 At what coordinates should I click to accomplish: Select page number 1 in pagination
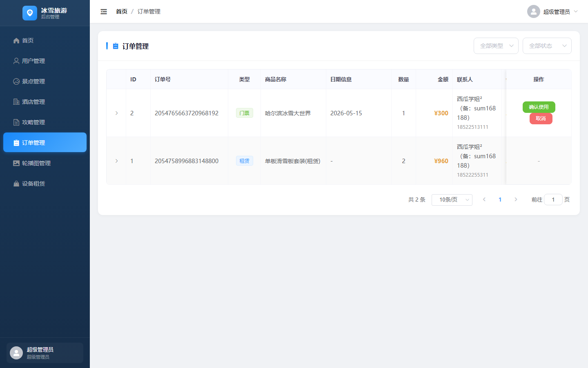pyautogui.click(x=500, y=200)
